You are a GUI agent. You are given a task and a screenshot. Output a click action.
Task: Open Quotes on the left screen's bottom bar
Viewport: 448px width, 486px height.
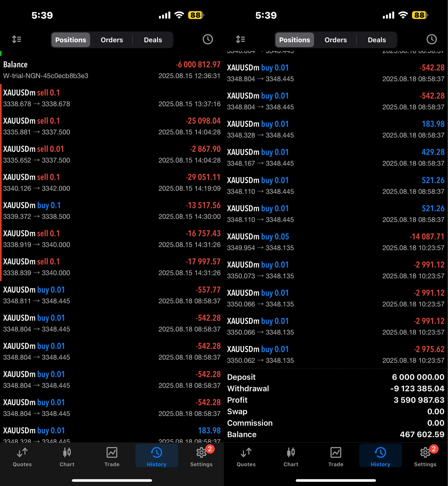[x=22, y=457]
